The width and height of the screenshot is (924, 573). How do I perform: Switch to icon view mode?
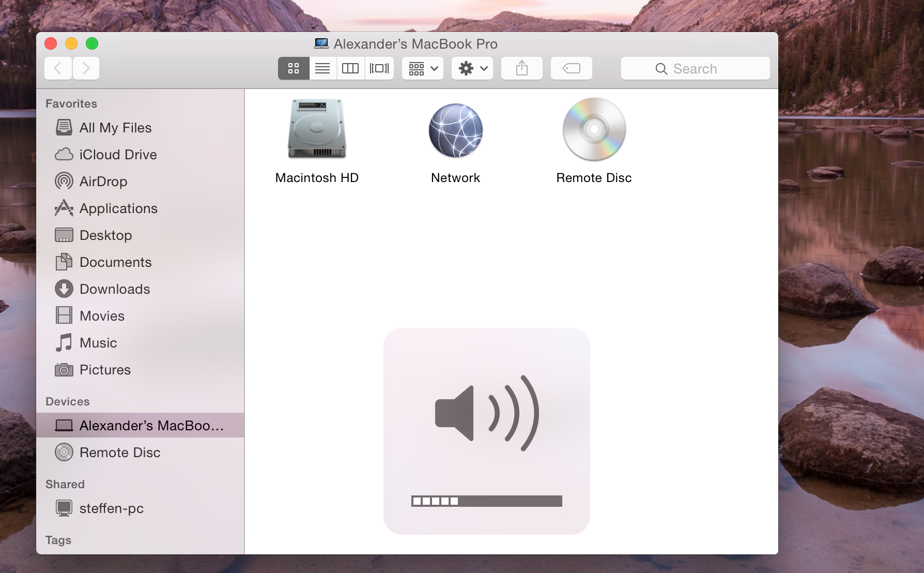click(x=294, y=68)
